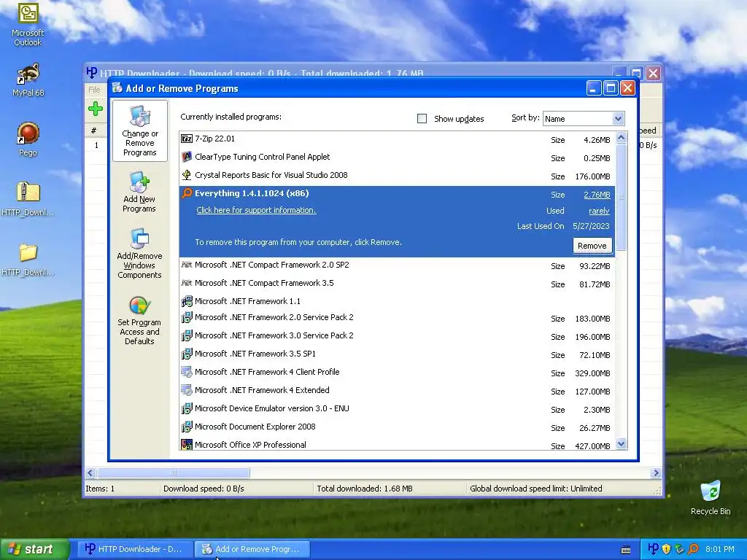The image size is (747, 560).
Task: Click HTTP Downloader tray icon
Action: click(653, 549)
